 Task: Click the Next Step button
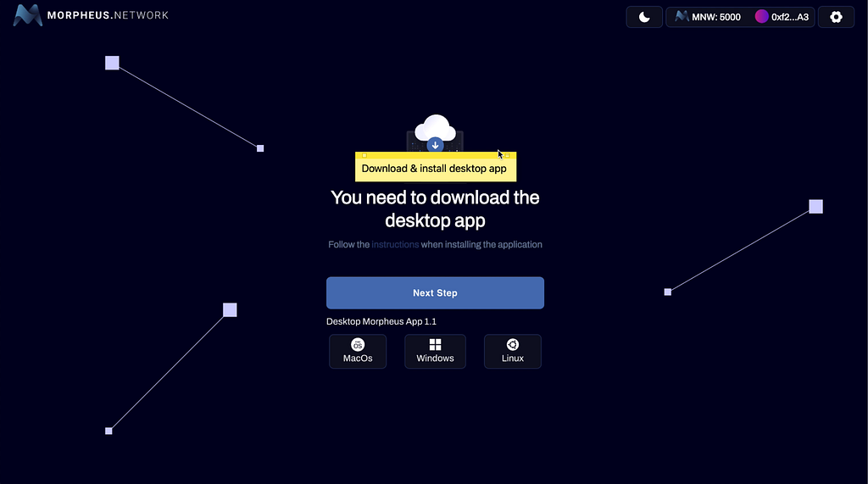pyautogui.click(x=435, y=293)
